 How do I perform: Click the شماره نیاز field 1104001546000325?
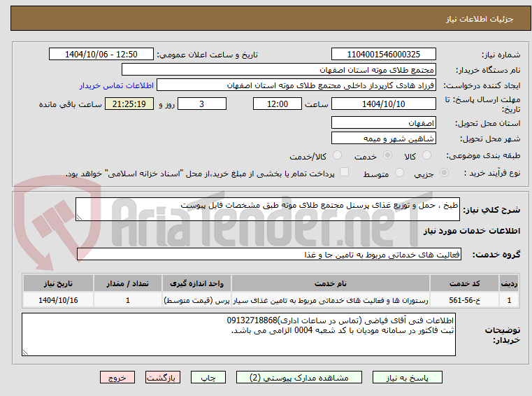click(383, 55)
